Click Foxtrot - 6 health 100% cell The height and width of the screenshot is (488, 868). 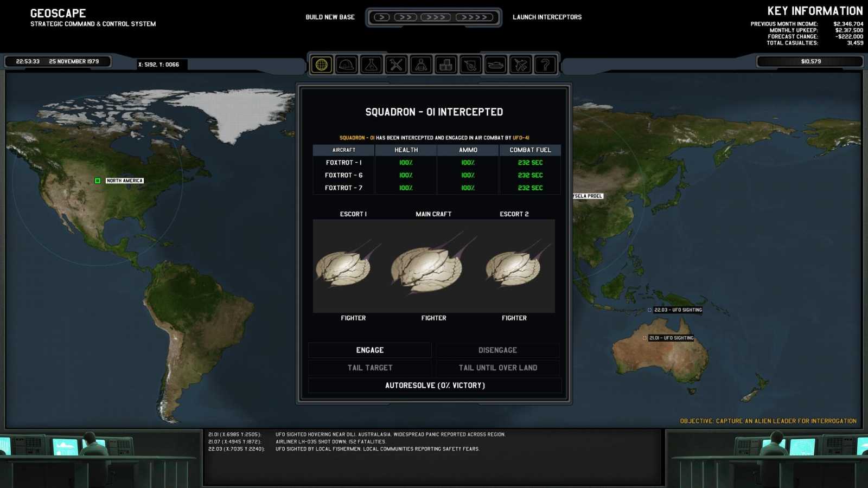click(x=406, y=175)
